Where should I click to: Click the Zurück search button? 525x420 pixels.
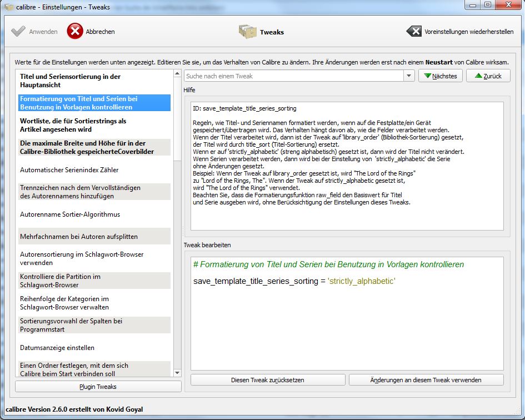488,76
